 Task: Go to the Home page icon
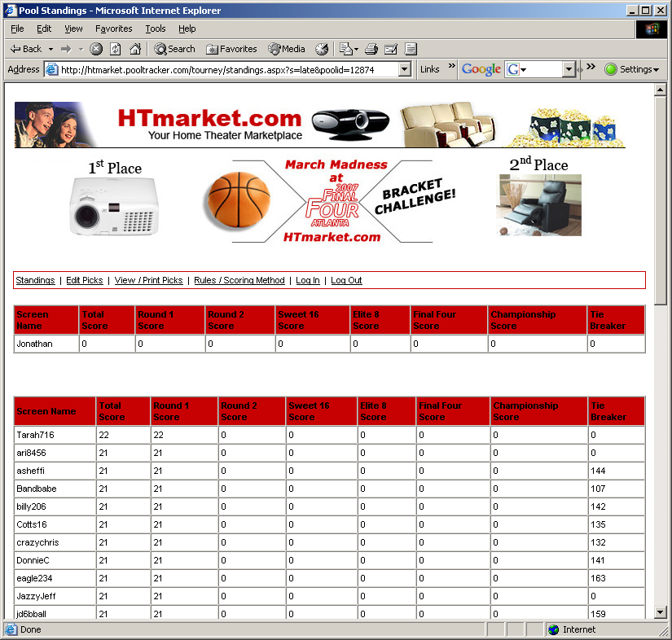coord(135,49)
